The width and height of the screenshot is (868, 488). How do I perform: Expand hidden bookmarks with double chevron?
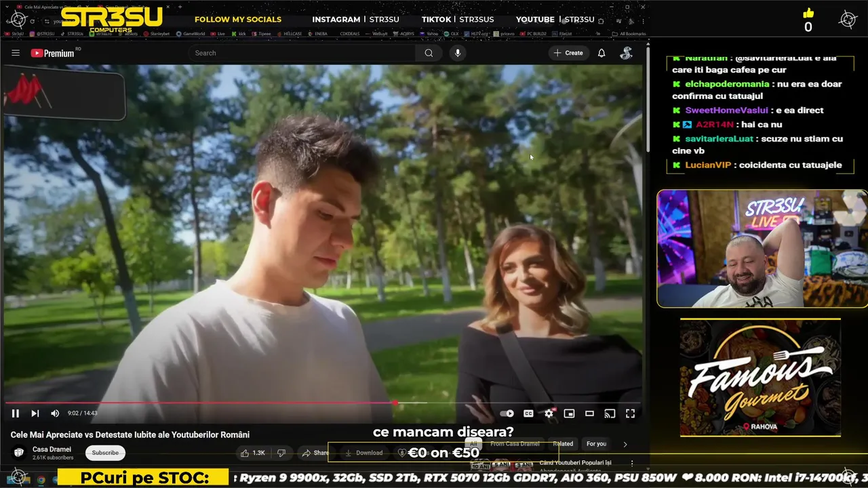pos(597,33)
